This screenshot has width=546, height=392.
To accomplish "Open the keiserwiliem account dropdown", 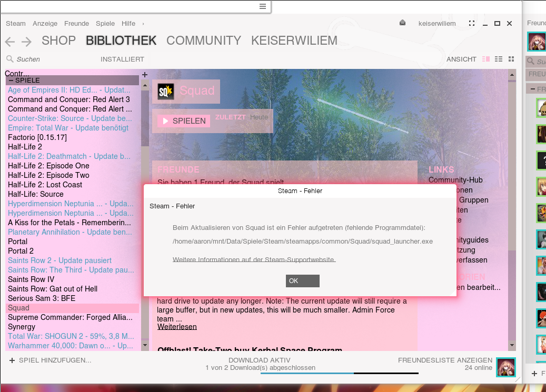I will coord(437,23).
